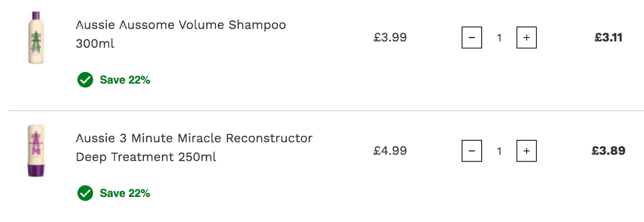Click the quantity field for Volume Shampoo
Screen dimensions: 644x222
(x=499, y=38)
